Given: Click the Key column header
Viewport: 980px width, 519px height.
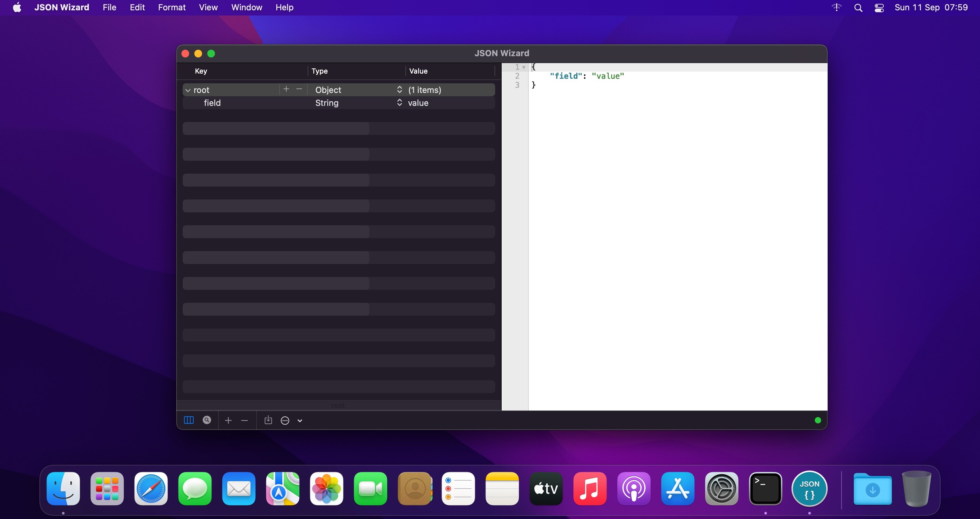Looking at the screenshot, I should click(x=201, y=71).
